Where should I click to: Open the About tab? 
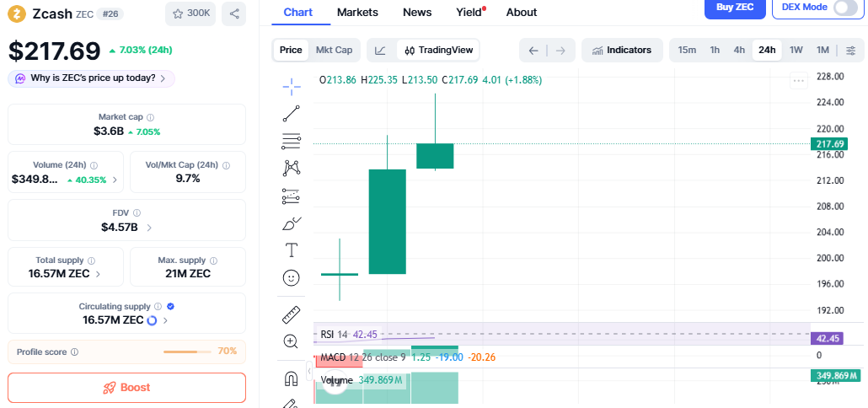[522, 12]
